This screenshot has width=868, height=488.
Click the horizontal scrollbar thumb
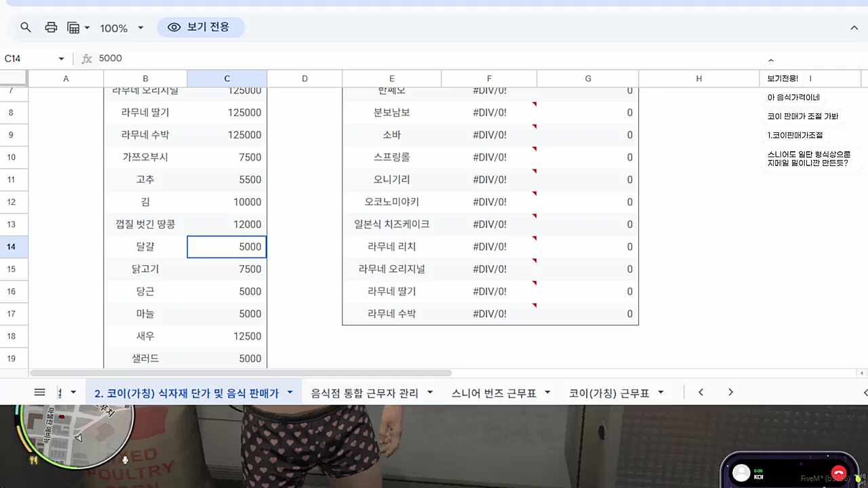pyautogui.click(x=241, y=373)
